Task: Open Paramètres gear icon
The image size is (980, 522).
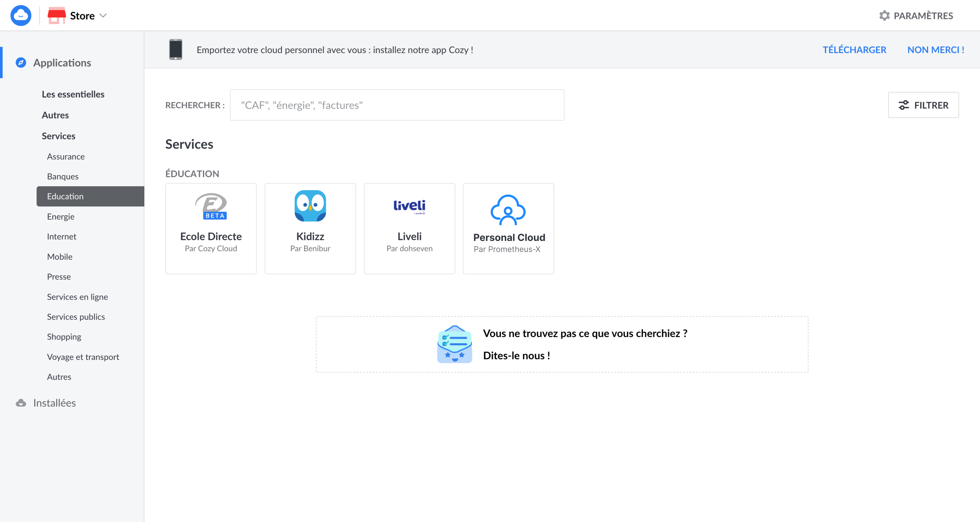Action: [884, 16]
